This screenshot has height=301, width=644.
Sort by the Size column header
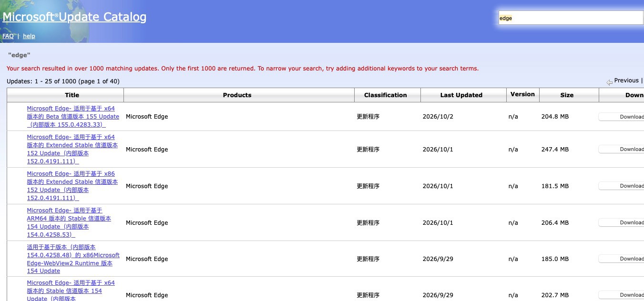(567, 95)
